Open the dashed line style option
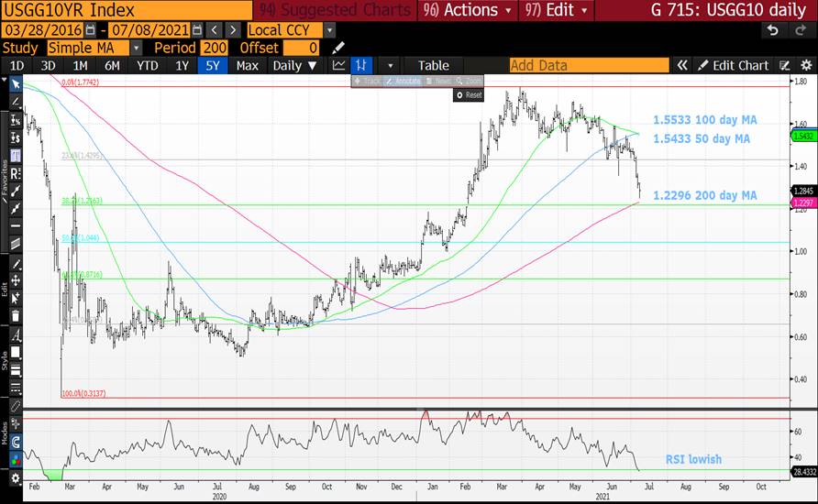Screen dimensions: 818x504 pos(16,388)
